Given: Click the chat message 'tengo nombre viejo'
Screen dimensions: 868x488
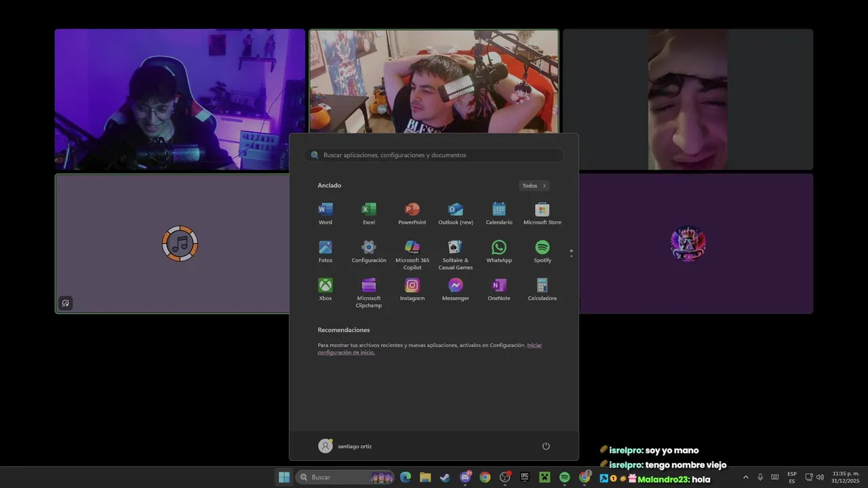Looking at the screenshot, I should pos(686,465).
